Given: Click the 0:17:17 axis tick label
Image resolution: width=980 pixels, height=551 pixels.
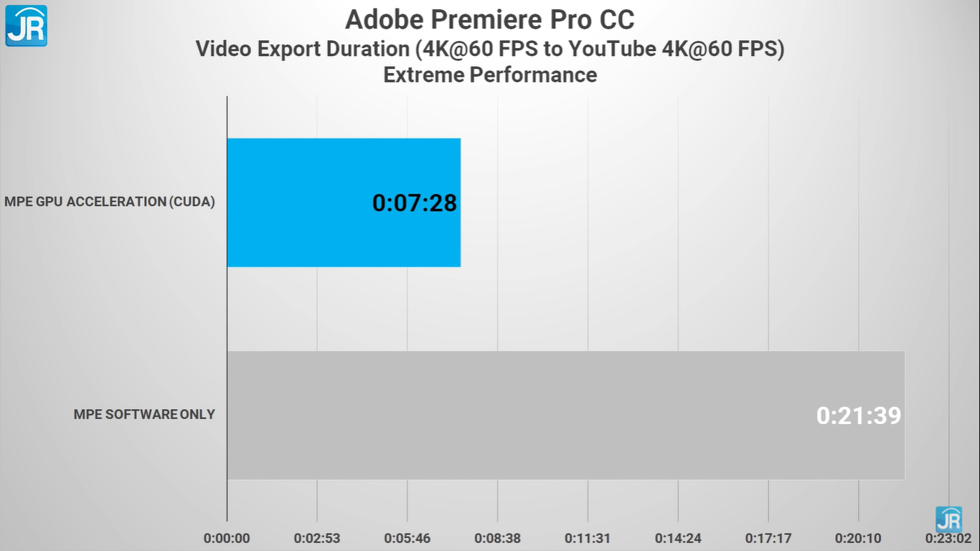Looking at the screenshot, I should [768, 538].
